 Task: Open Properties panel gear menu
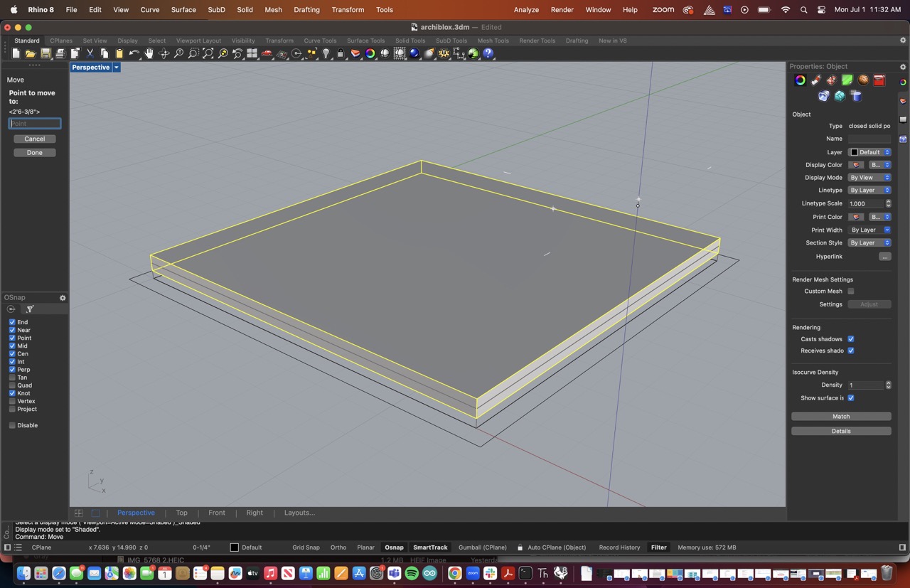click(903, 67)
